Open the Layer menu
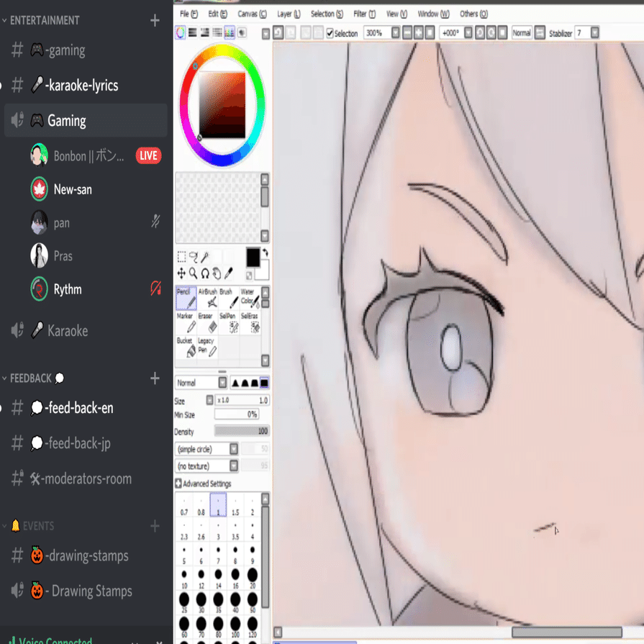The width and height of the screenshot is (644, 644). coord(289,14)
